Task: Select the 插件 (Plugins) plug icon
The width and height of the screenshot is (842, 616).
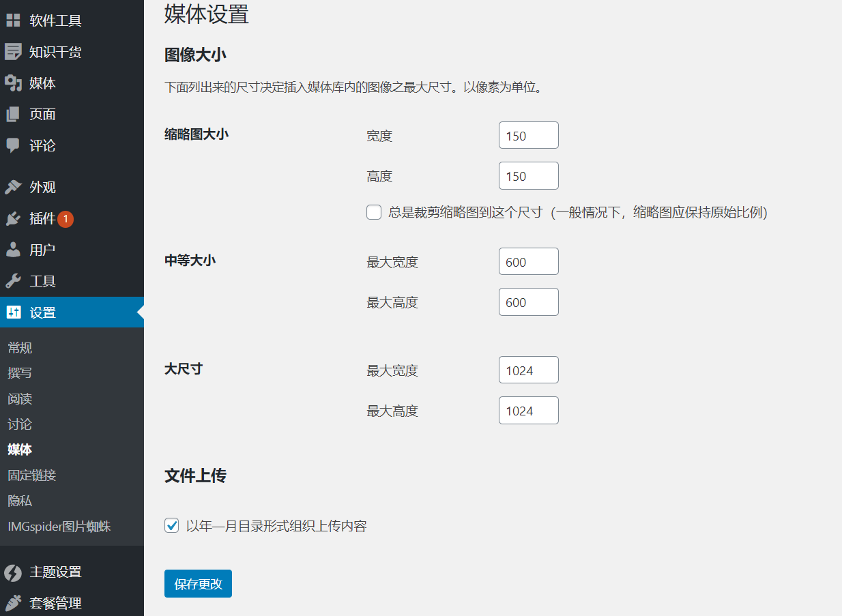Action: point(14,218)
